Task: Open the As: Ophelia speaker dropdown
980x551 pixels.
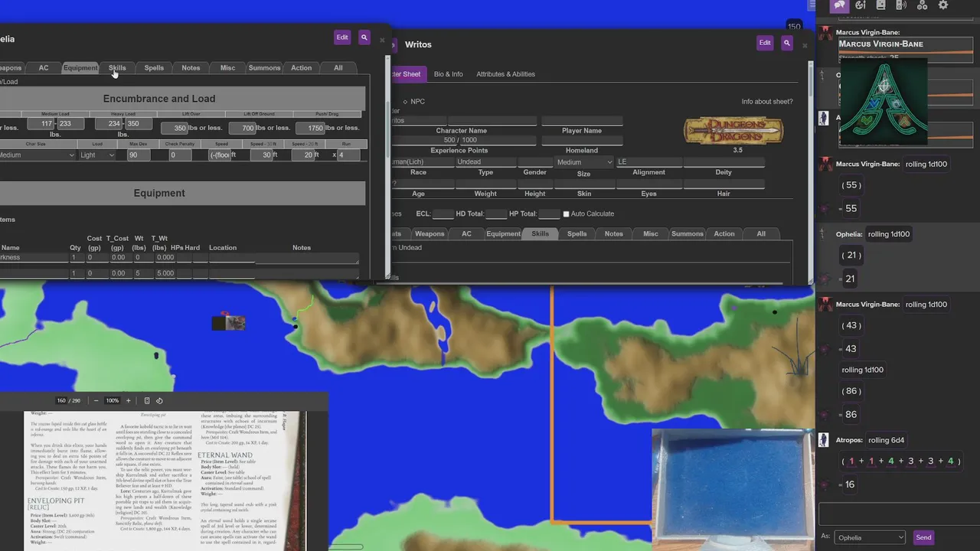Action: coord(870,538)
